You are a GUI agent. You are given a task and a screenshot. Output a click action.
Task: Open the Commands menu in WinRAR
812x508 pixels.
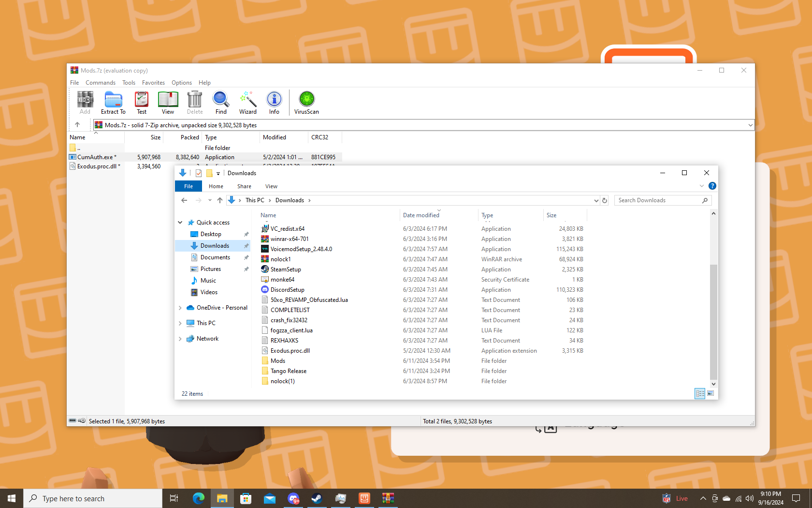click(101, 83)
